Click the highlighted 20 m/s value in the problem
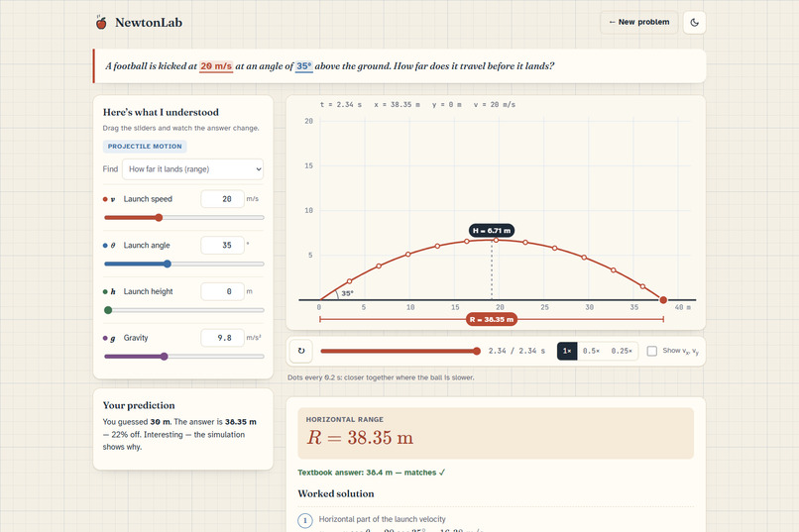799x532 pixels. coord(216,66)
